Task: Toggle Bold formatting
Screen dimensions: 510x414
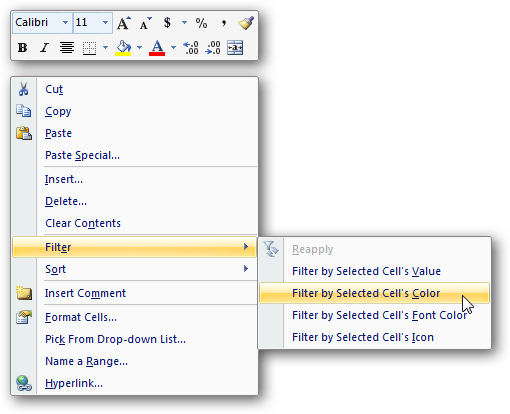Action: (x=22, y=48)
